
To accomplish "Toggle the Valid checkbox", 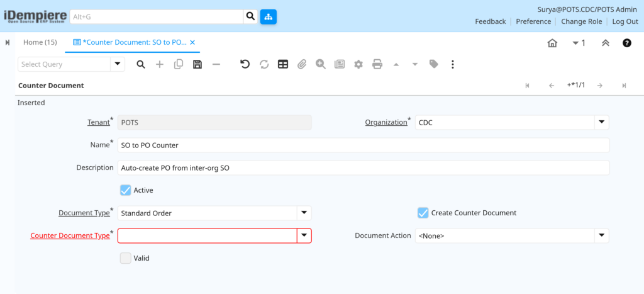I will pos(126,258).
